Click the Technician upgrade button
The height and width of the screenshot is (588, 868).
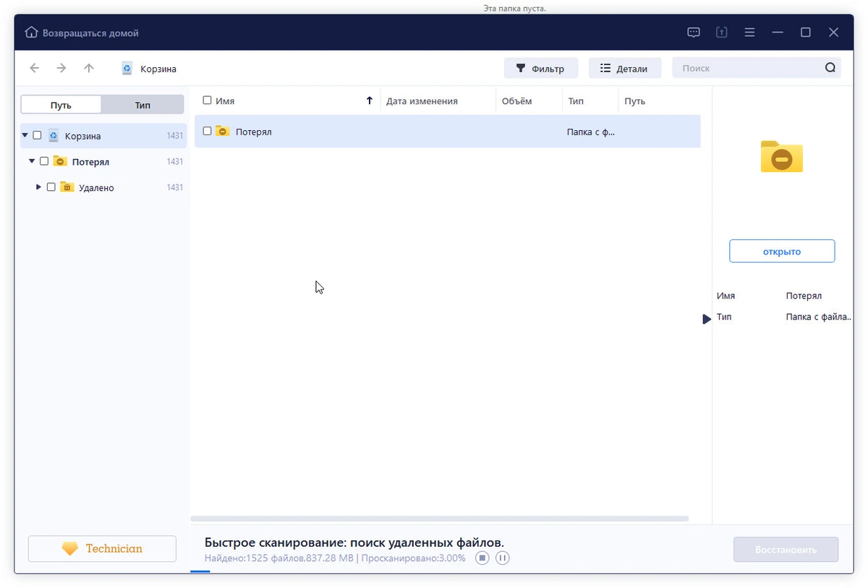[102, 549]
